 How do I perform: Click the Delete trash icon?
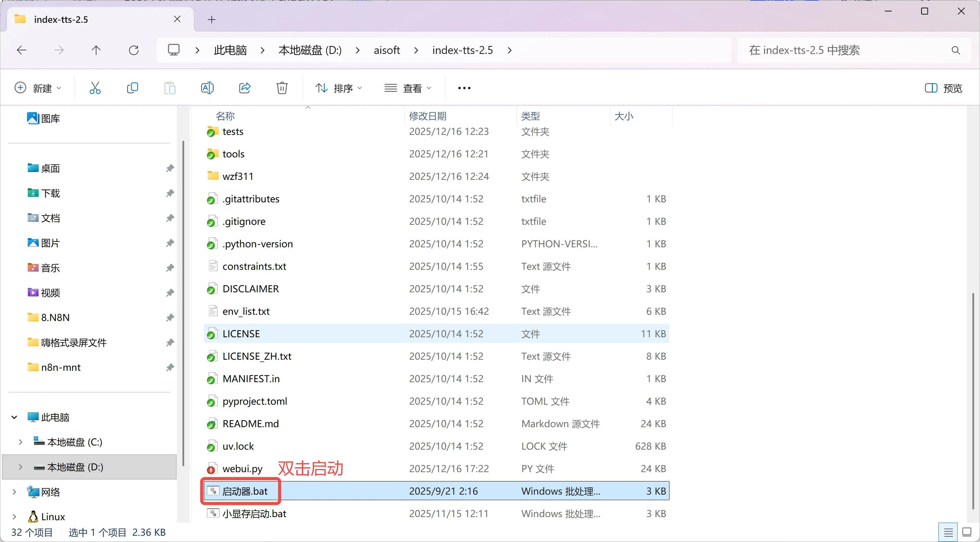point(282,88)
